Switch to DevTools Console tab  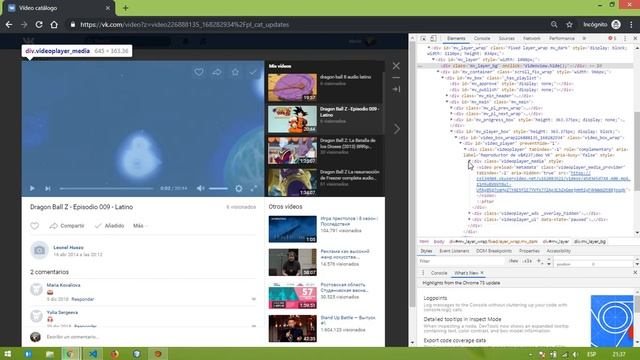coord(482,38)
